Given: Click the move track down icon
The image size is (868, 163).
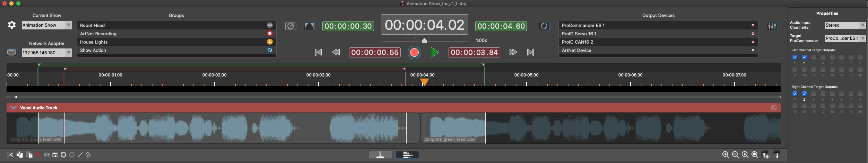Looking at the screenshot, I should 776,155.
